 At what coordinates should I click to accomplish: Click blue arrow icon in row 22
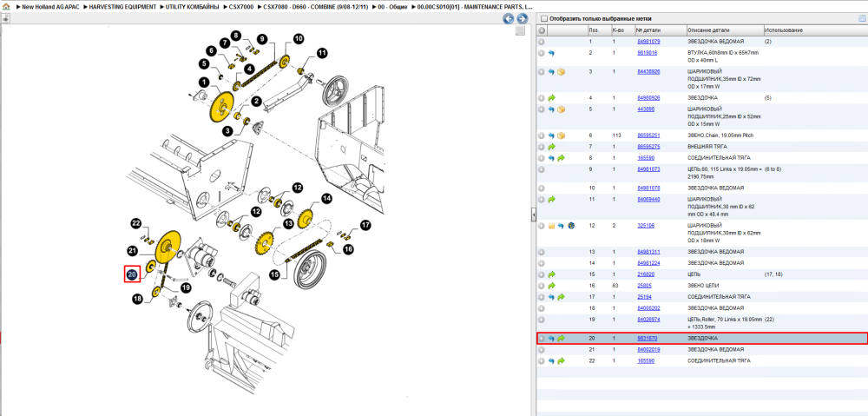click(551, 361)
